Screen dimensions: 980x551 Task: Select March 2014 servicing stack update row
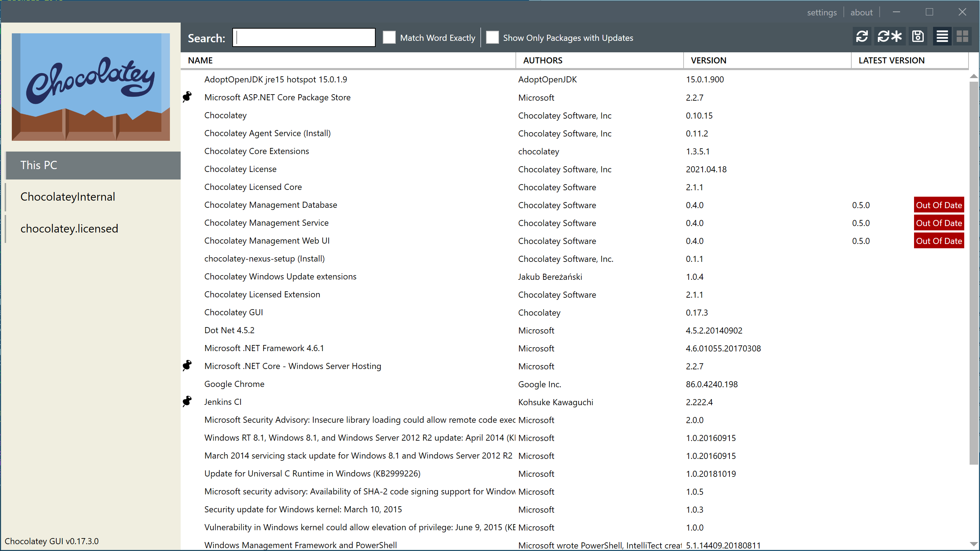coord(575,456)
